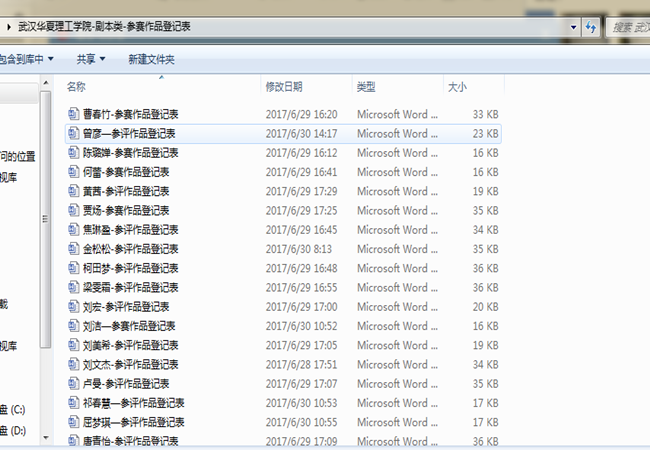Viewport: 650px width, 450px height.
Task: Click the Word icon beside 金松松-参评作品登记表
Action: click(x=73, y=249)
